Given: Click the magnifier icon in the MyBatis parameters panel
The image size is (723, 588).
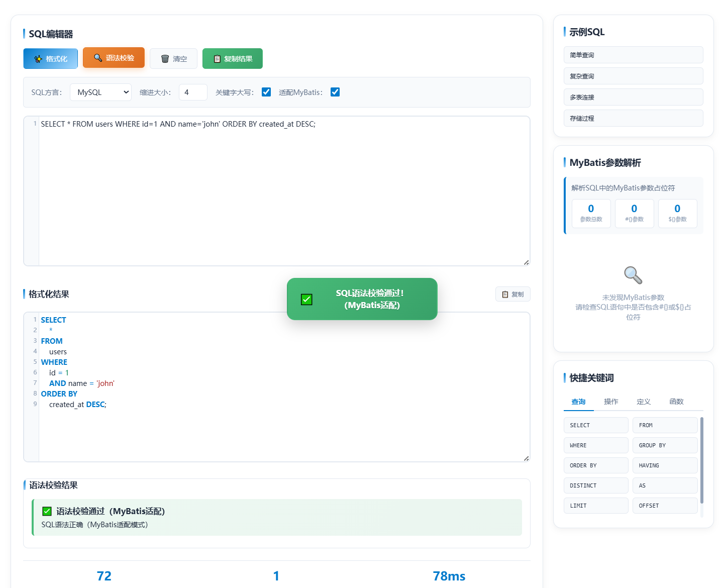Looking at the screenshot, I should [633, 275].
